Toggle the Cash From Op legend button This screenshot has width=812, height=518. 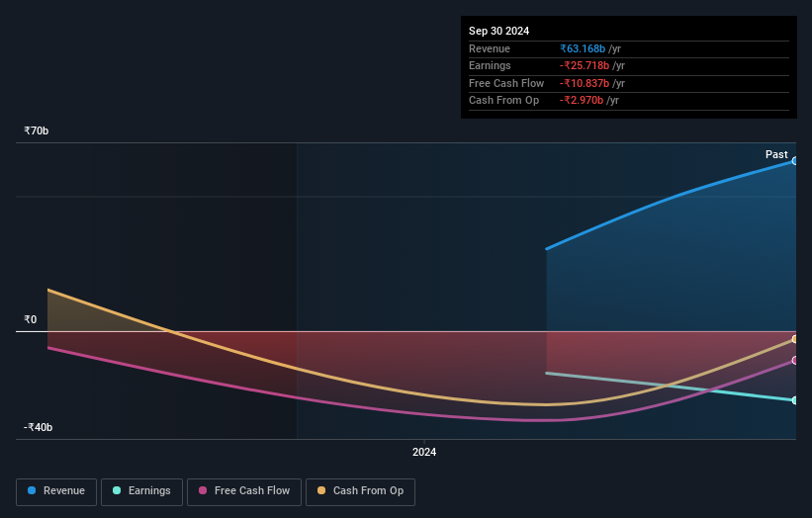click(x=360, y=491)
